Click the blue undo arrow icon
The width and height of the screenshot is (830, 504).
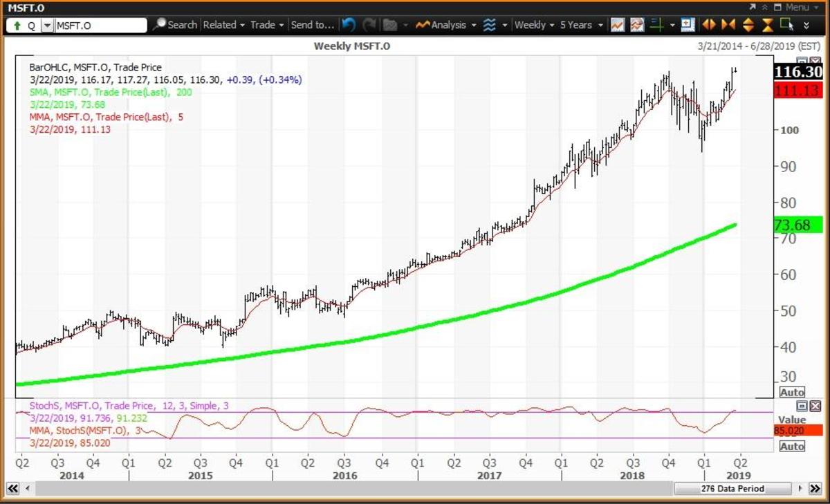(x=349, y=25)
